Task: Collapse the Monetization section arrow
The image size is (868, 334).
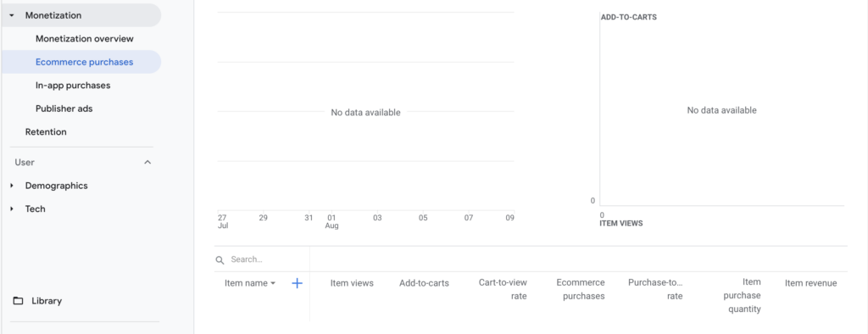Action: click(12, 15)
